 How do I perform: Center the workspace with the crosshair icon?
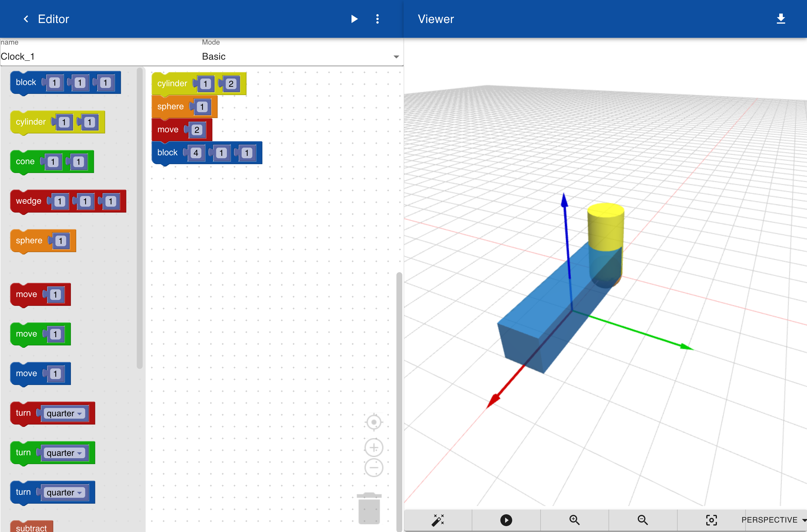(374, 422)
